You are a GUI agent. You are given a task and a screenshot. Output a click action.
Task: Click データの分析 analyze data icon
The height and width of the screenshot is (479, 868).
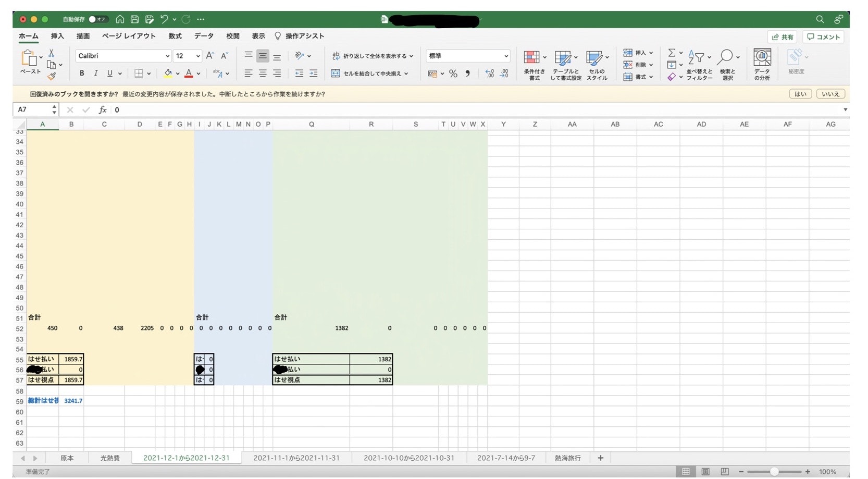762,65
